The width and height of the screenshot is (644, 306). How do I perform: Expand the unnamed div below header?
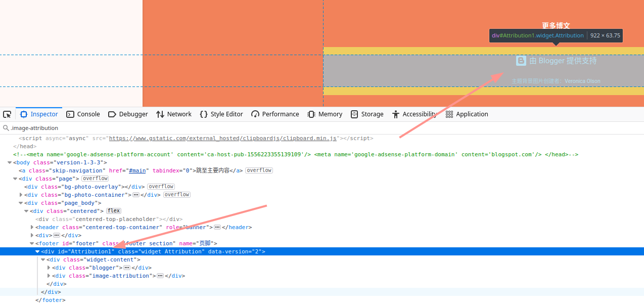pyautogui.click(x=32, y=235)
